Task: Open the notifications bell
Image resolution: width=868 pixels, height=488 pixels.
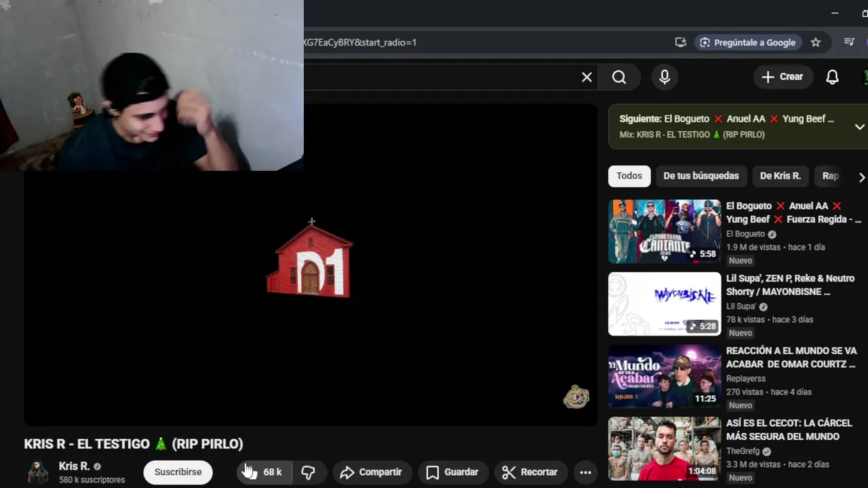Action: click(x=832, y=77)
